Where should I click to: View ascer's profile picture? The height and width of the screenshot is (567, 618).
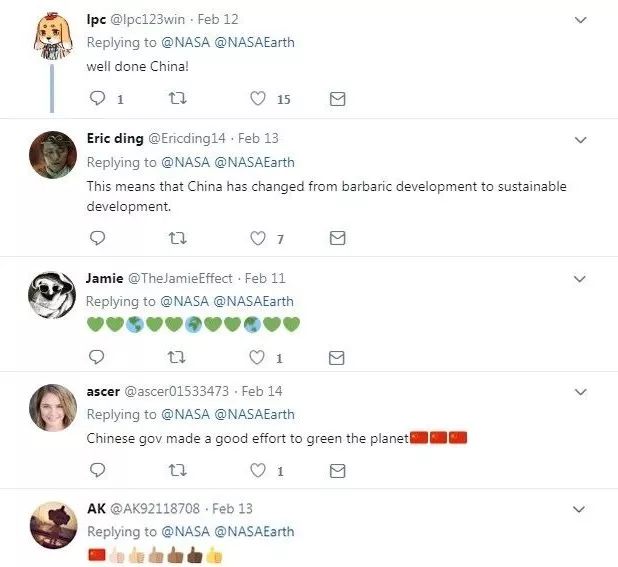click(53, 408)
